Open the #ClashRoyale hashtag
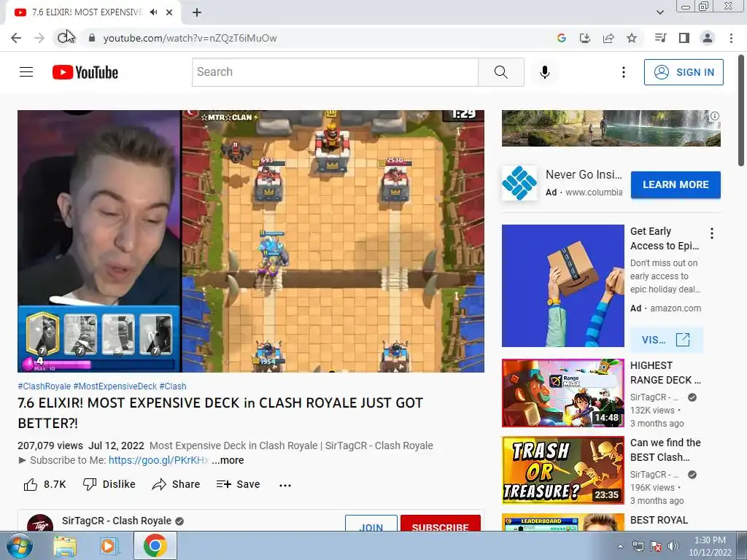Screen dimensions: 747x560 (44, 386)
